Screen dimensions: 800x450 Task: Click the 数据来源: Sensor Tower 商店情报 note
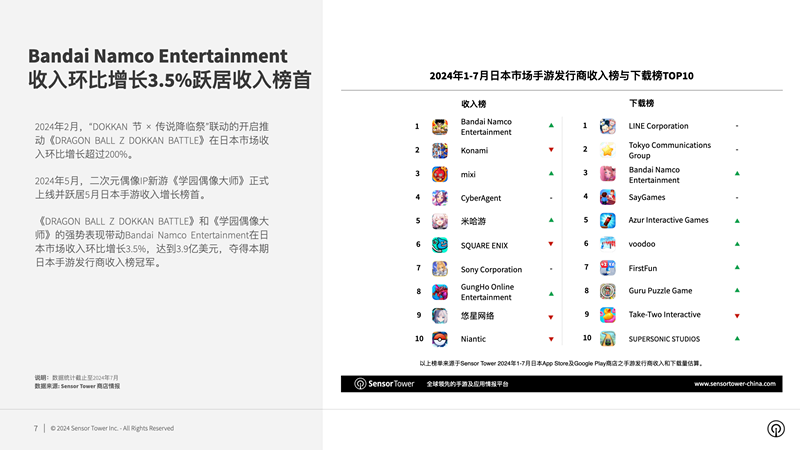click(77, 386)
